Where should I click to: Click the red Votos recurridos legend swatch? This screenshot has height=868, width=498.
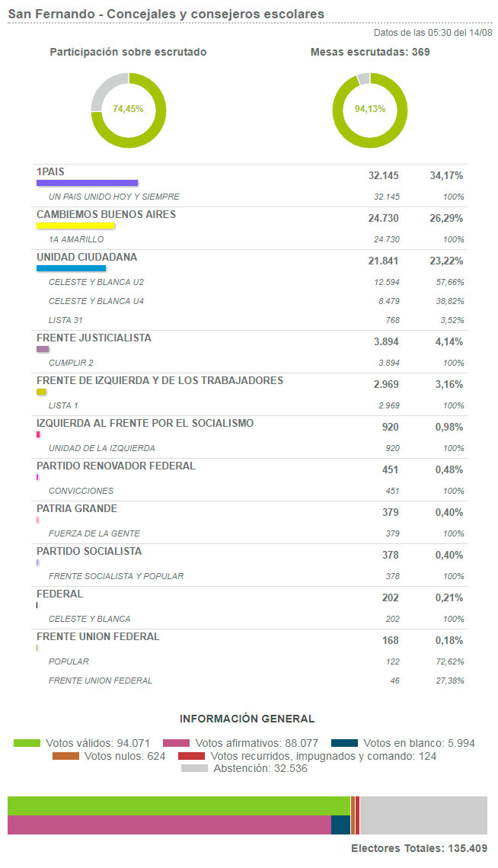click(x=191, y=756)
